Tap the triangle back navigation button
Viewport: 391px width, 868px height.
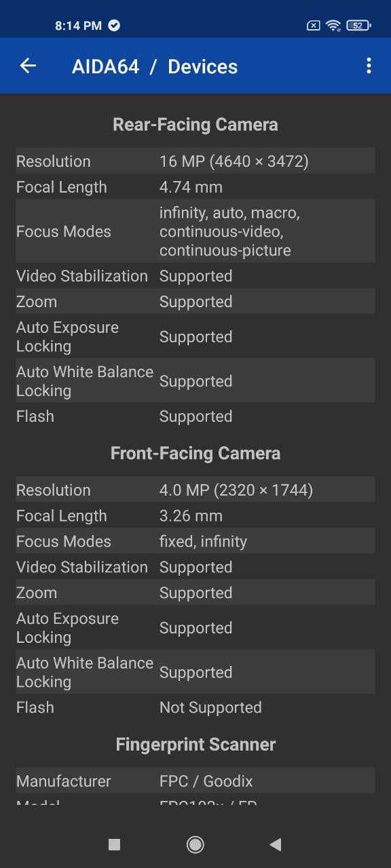(275, 844)
